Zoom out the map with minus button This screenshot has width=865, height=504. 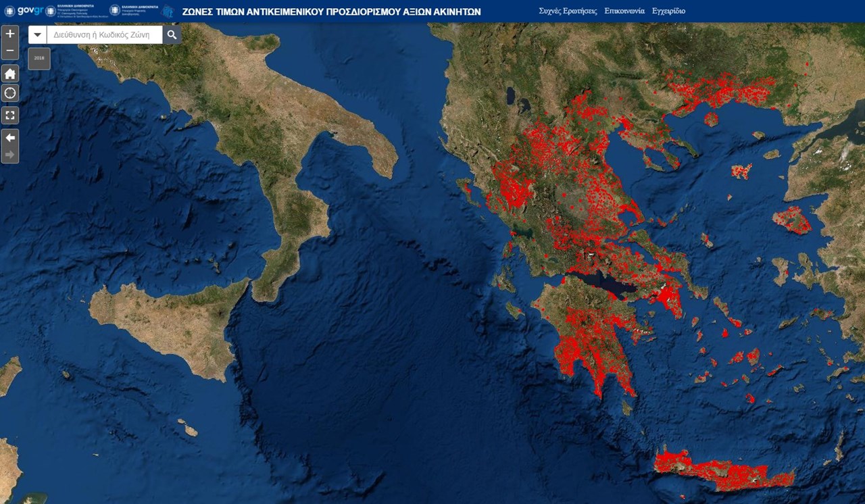pos(10,51)
